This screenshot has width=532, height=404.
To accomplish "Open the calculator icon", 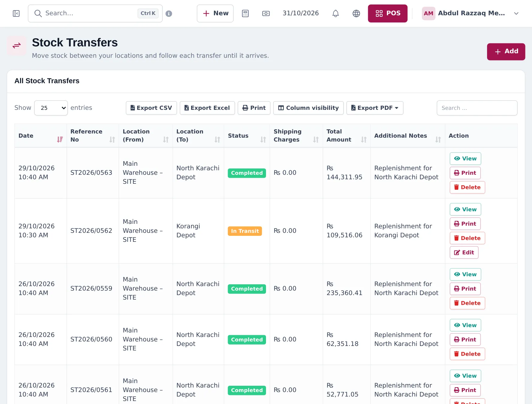I will point(245,13).
